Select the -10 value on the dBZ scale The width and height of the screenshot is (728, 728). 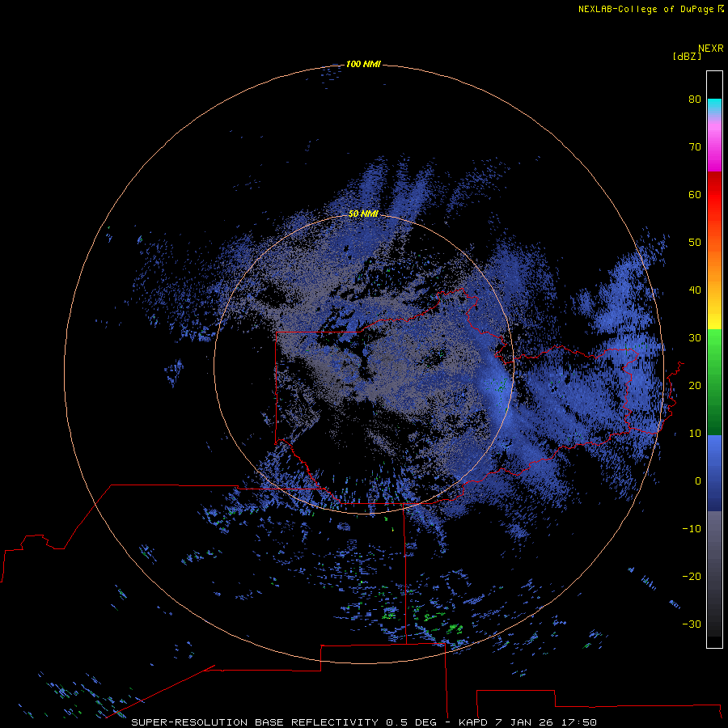(x=692, y=529)
